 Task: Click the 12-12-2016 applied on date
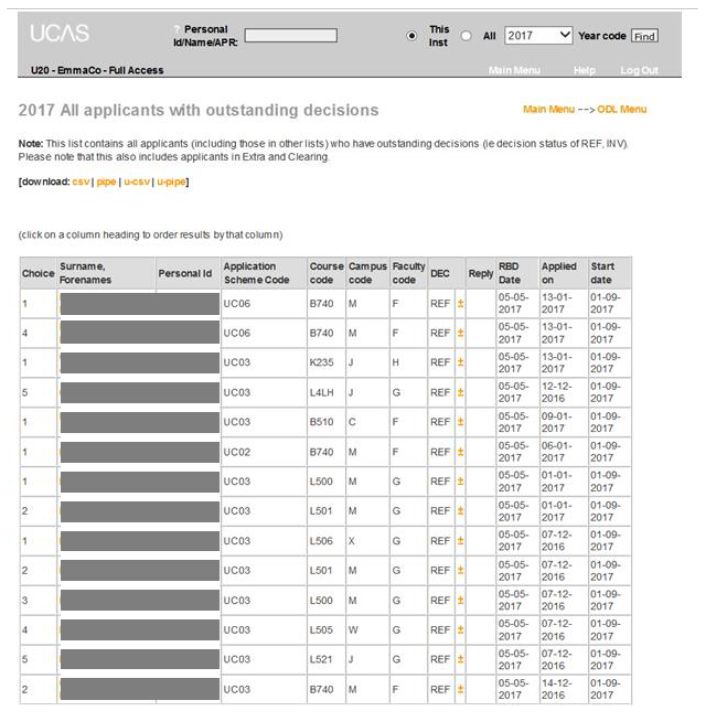556,392
